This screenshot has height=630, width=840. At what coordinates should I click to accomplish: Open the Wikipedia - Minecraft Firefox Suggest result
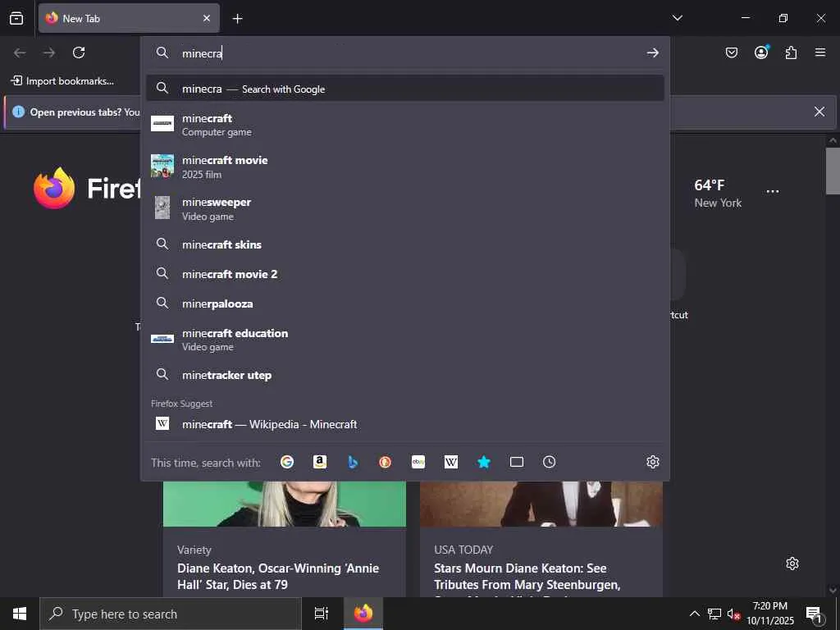(405, 424)
